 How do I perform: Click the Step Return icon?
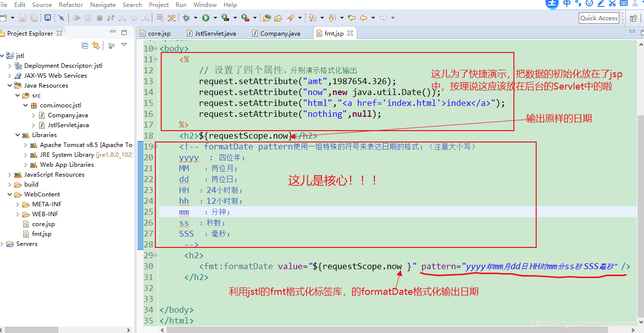[144, 18]
